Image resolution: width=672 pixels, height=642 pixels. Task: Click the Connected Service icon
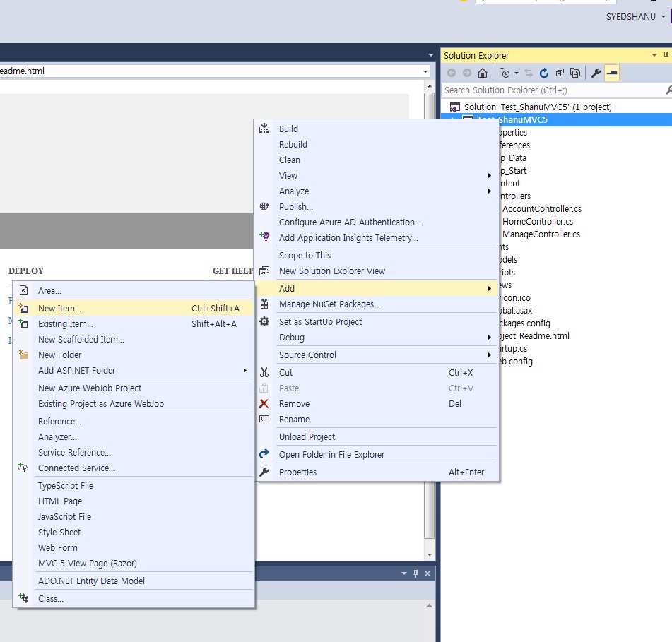tap(23, 468)
